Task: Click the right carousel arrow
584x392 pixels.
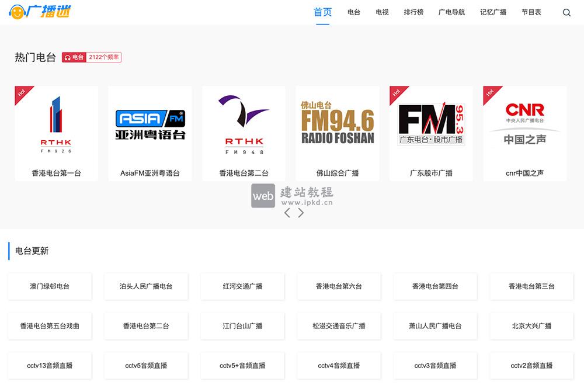Action: [x=301, y=213]
